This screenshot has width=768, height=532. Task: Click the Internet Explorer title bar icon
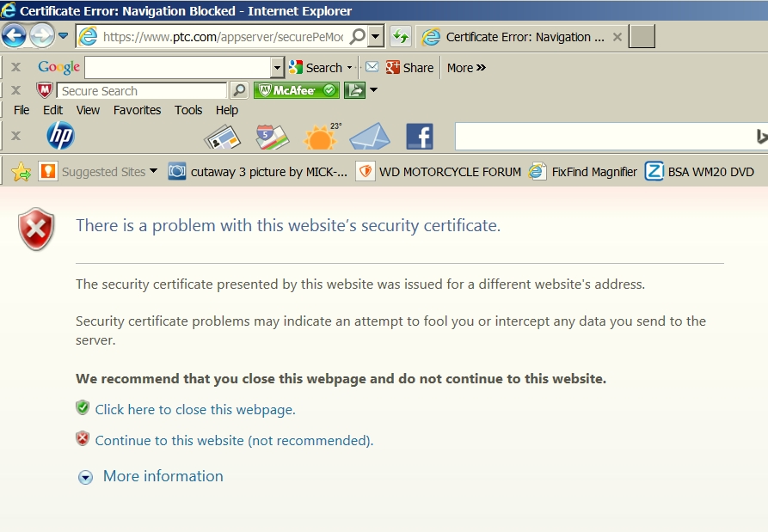8,9
